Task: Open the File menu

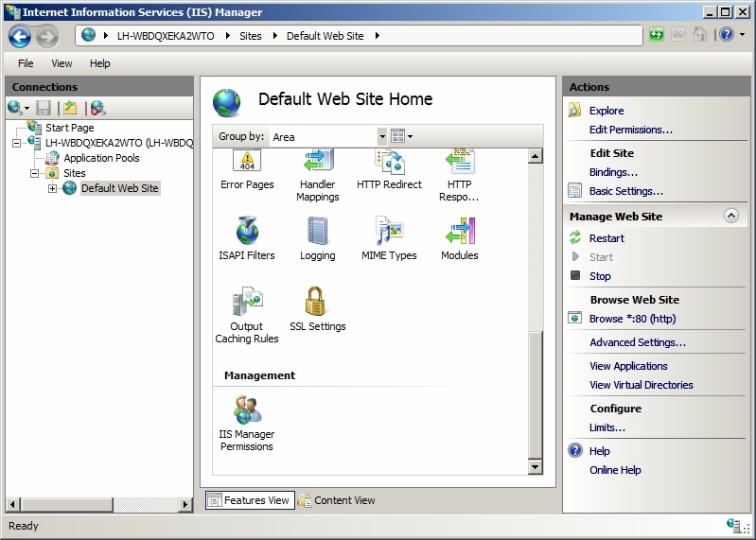Action: [26, 63]
